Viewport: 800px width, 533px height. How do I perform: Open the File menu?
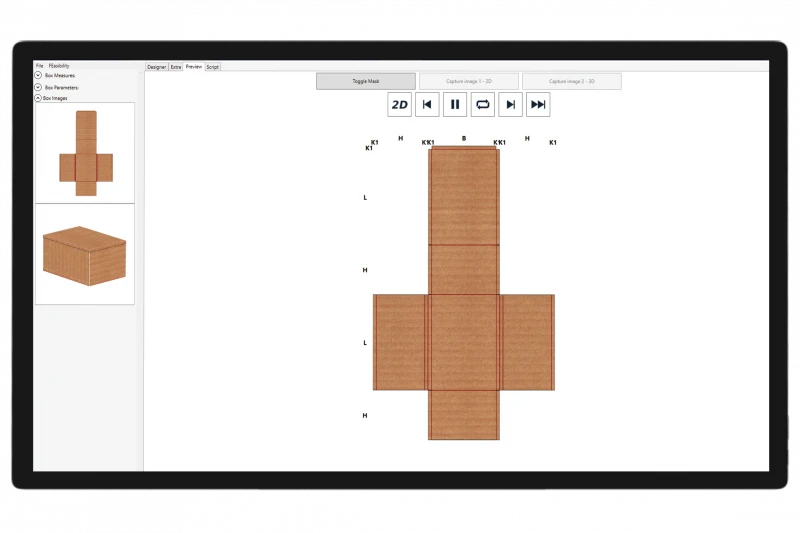40,66
